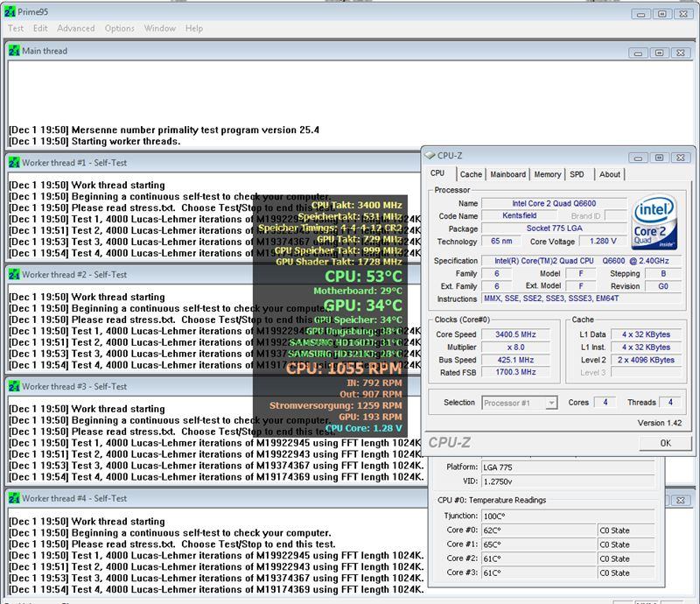Image resolution: width=700 pixels, height=604 pixels.
Task: Minimize the CPU-Z window
Action: point(638,158)
